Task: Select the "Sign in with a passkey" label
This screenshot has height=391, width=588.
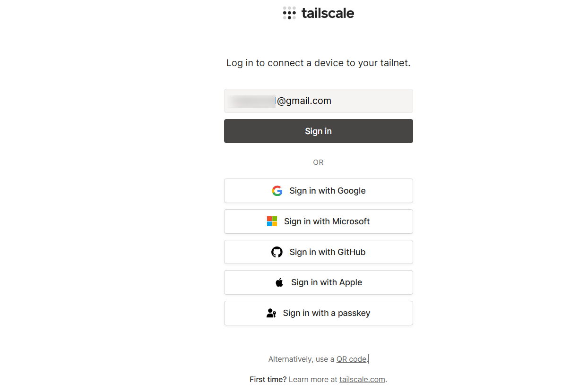Action: (327, 313)
